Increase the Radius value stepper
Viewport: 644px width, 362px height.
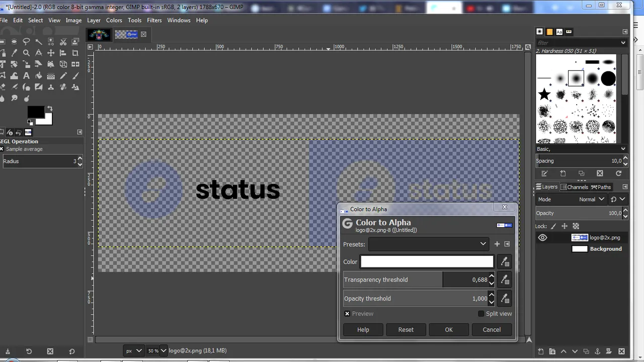point(79,158)
